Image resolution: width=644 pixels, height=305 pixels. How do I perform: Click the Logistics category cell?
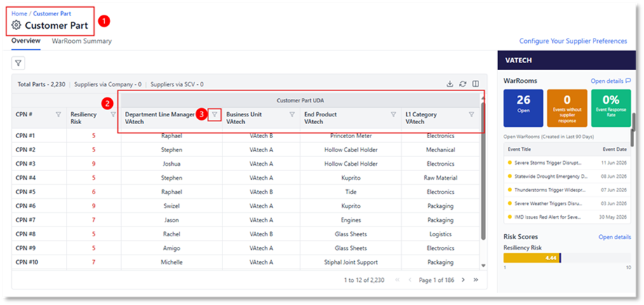[441, 234]
